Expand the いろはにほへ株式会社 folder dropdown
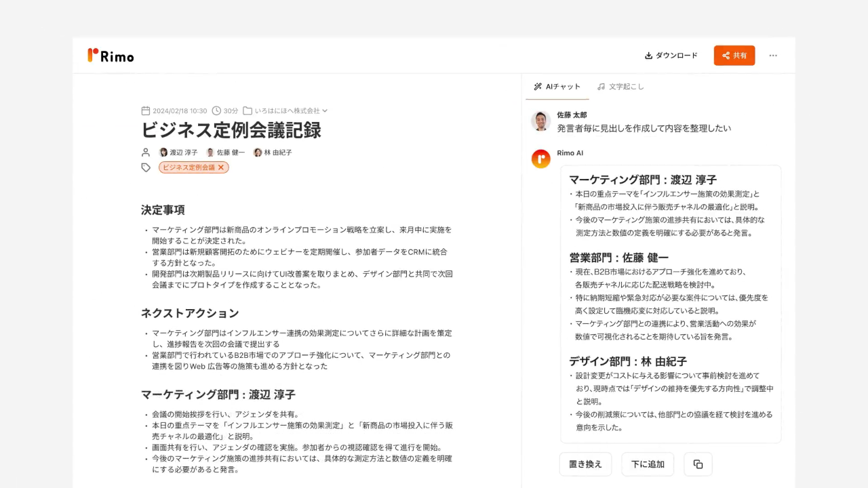Screen dimensions: 868x488 pyautogui.click(x=325, y=110)
